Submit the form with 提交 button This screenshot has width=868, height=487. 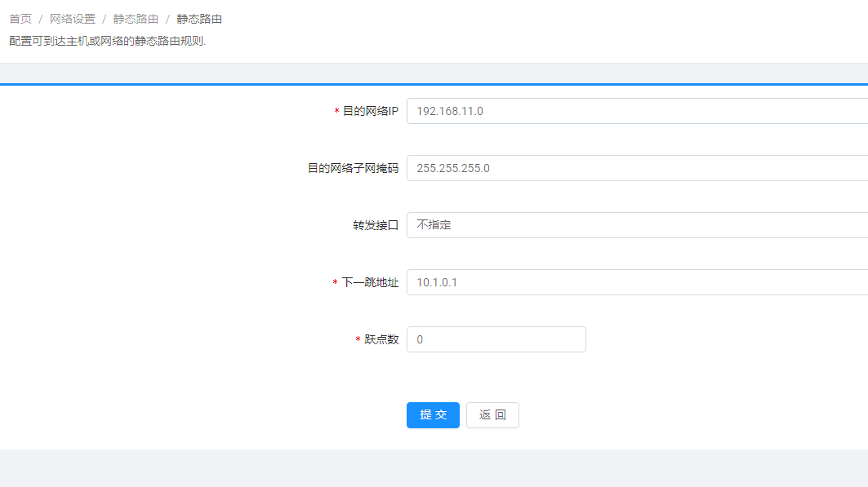coord(433,415)
